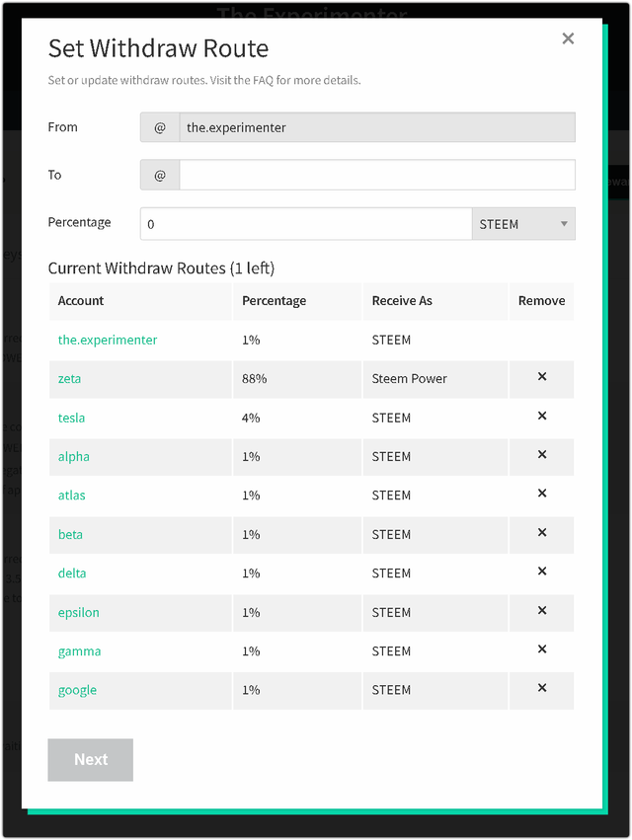The height and width of the screenshot is (840, 632).
Task: Remove the atlas withdraw route
Action: pyautogui.click(x=541, y=494)
